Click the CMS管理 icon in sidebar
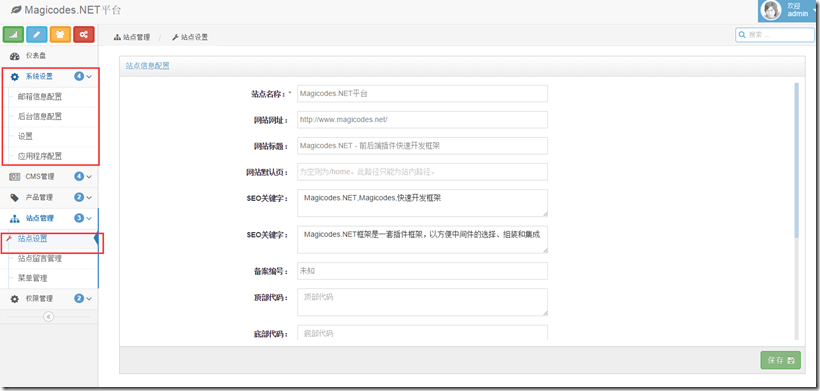This screenshot has width=820, height=391. [x=15, y=177]
